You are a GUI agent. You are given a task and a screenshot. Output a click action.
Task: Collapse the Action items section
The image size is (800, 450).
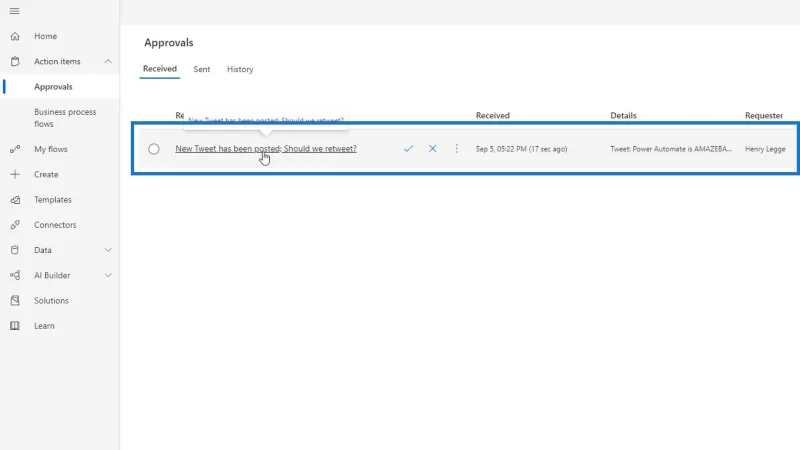[108, 61]
